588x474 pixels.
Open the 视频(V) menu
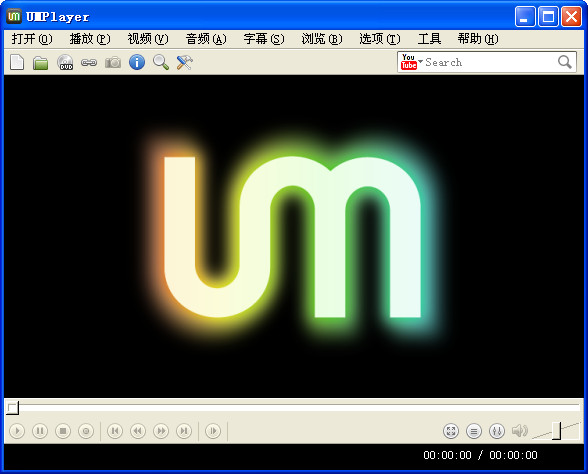(x=148, y=39)
